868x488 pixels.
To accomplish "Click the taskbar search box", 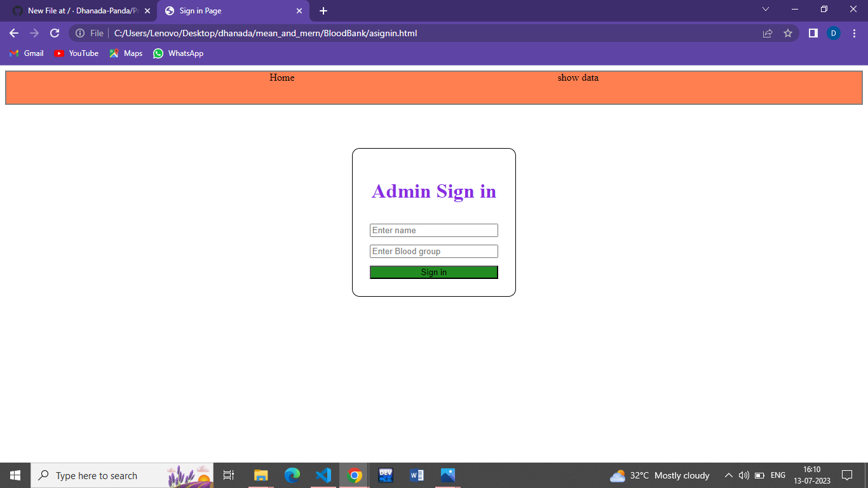I will pyautogui.click(x=122, y=475).
